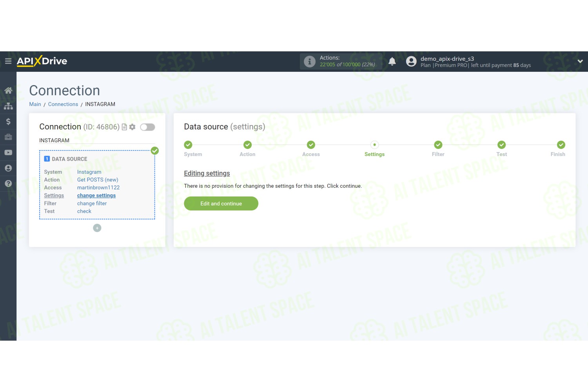This screenshot has height=392, width=588.
Task: Add a new block with plus icon
Action: pos(97,228)
